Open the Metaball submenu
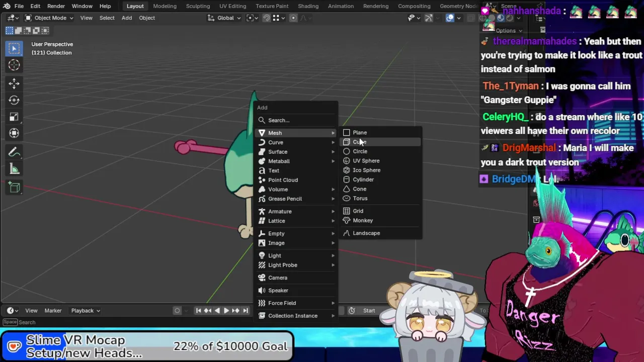The width and height of the screenshot is (644, 362). (x=296, y=161)
